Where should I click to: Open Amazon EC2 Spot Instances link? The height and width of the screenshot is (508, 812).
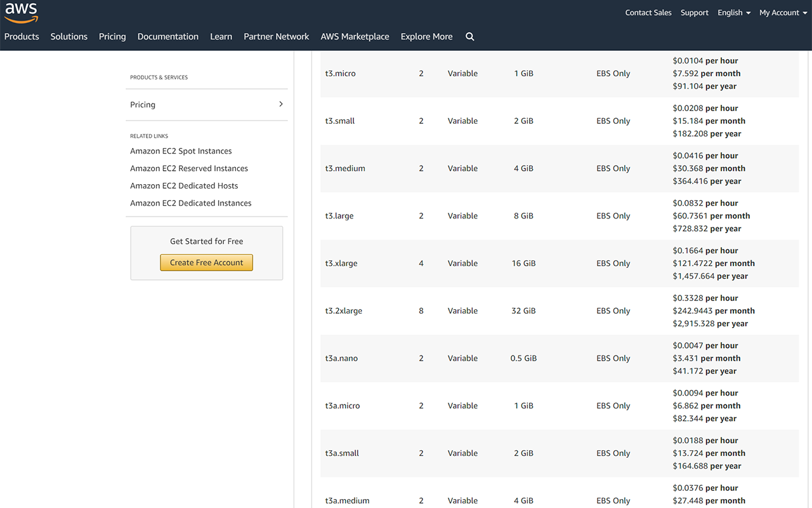click(181, 150)
